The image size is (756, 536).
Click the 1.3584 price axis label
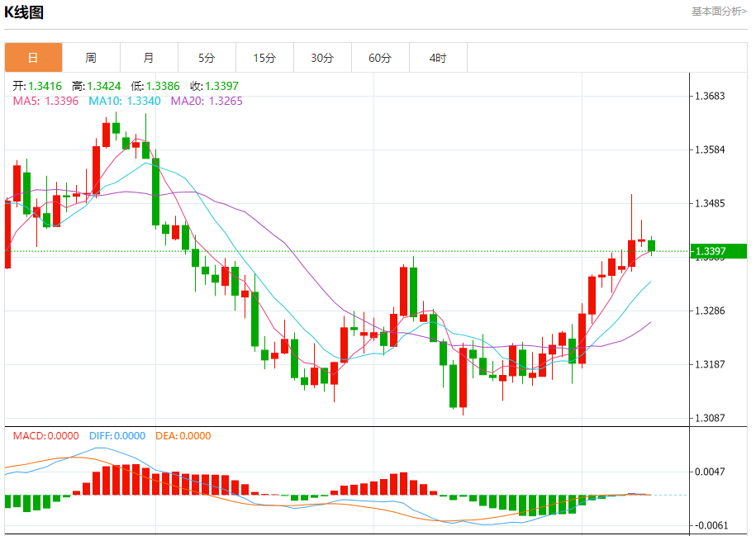click(710, 150)
